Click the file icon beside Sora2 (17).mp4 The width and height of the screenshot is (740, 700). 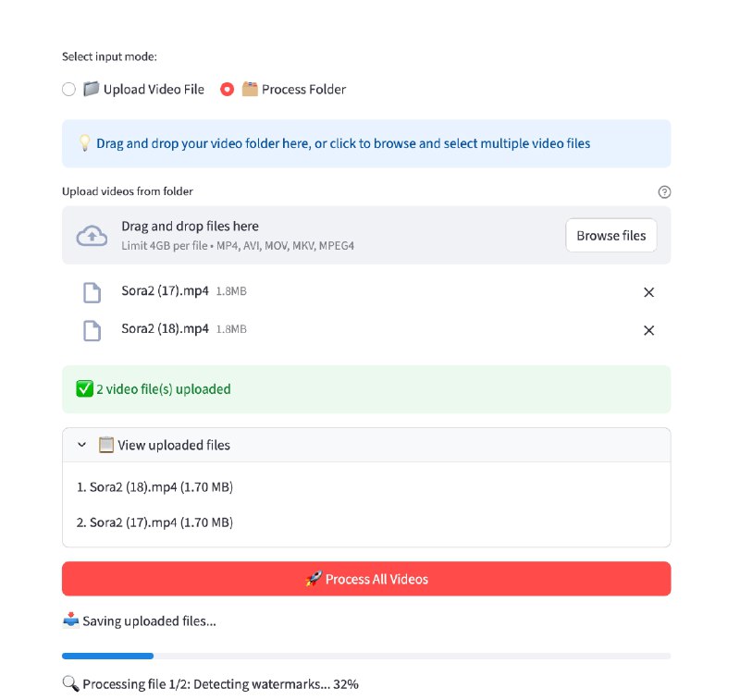tap(92, 291)
